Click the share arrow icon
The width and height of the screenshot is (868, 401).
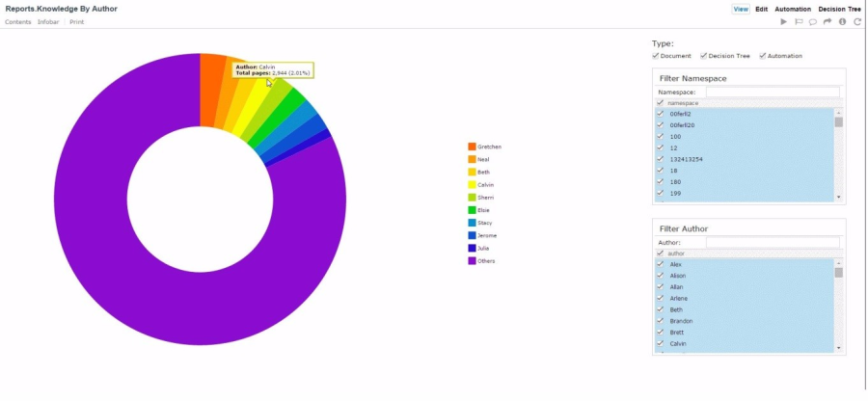827,21
